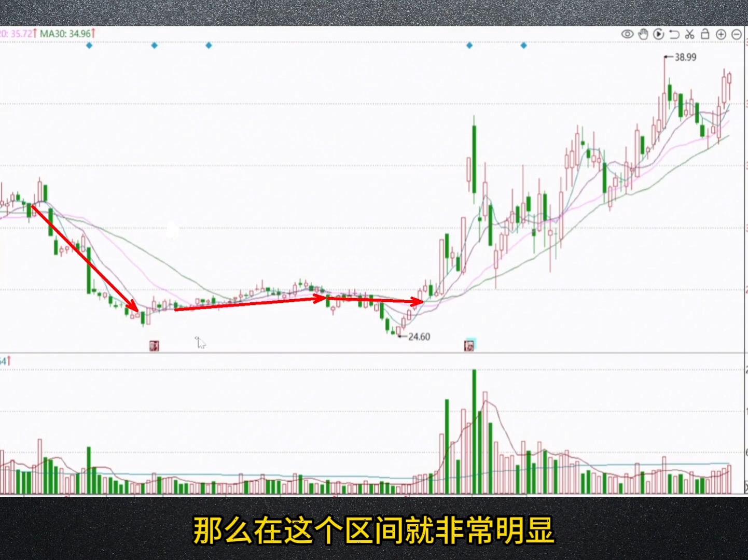The image size is (748, 560).
Task: Select the hand pan tool
Action: 643,34
